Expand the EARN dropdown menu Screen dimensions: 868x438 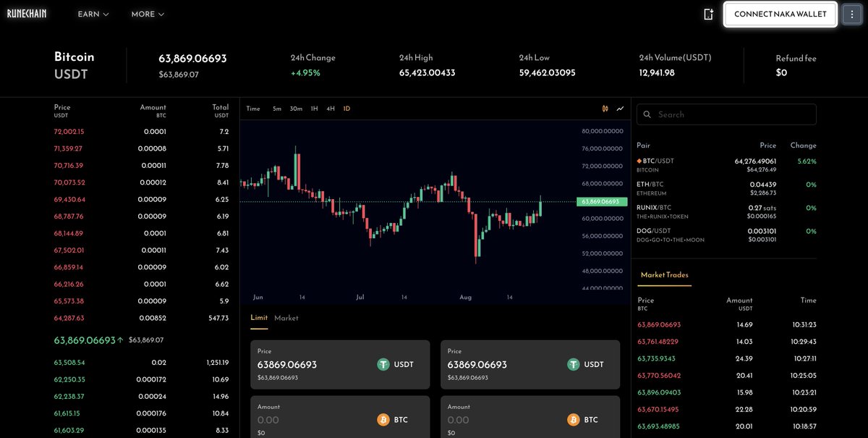tap(93, 14)
